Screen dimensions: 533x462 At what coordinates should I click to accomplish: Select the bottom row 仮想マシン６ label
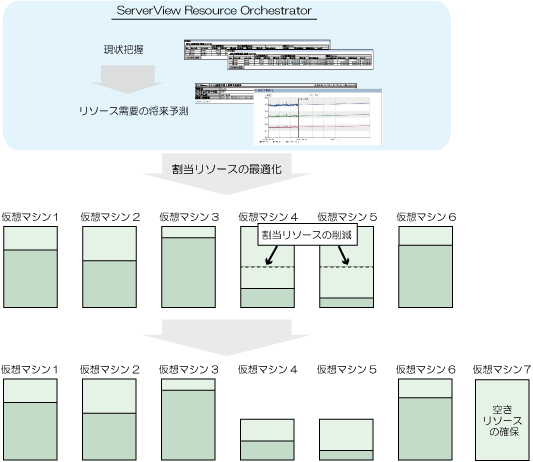[x=426, y=369]
